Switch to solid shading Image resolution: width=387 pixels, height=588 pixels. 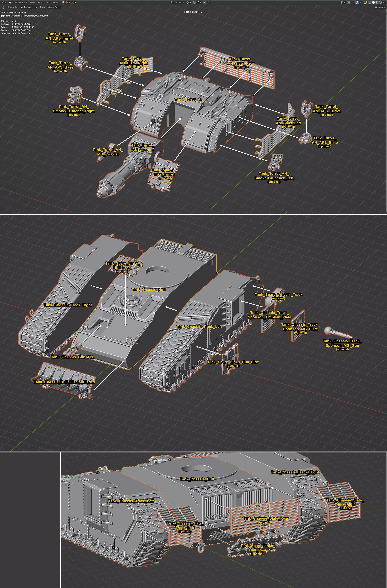tap(373, 2)
